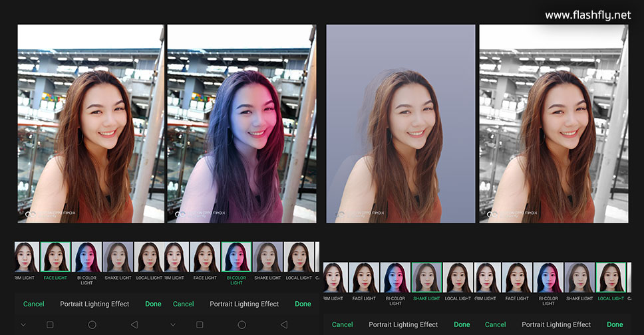The image size is (644, 335).
Task: Select the highlighted Local Light effect thumbnail
Action: coord(610,278)
